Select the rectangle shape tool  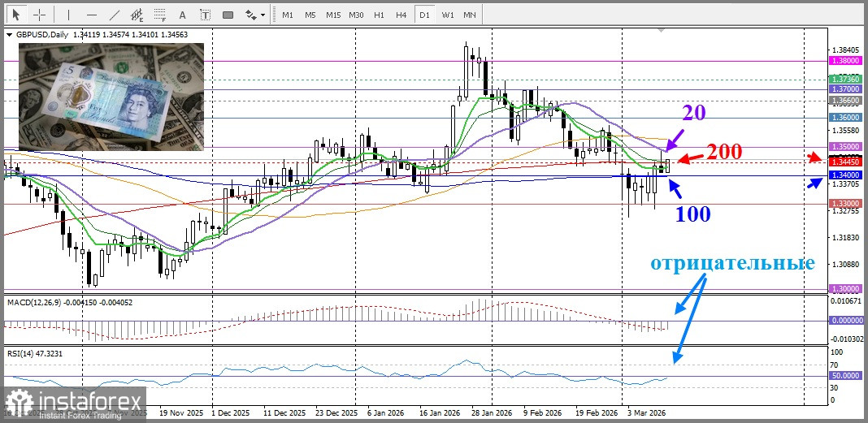click(x=228, y=15)
